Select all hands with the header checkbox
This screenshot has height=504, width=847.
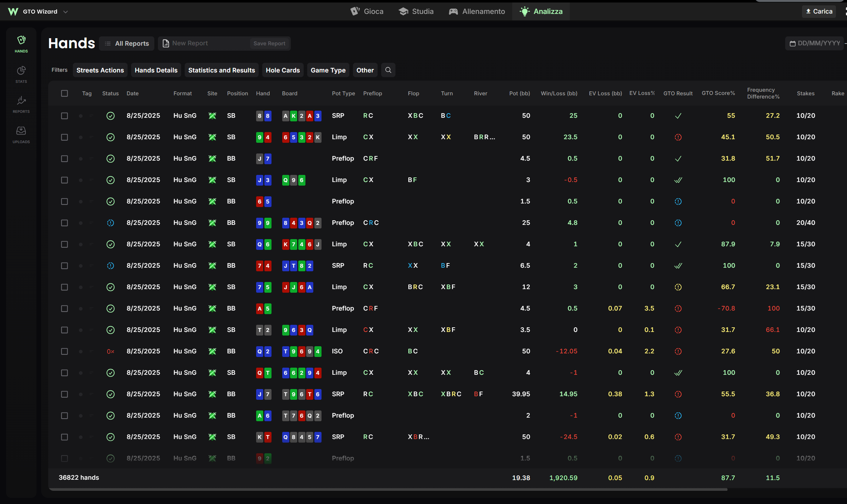pyautogui.click(x=65, y=93)
